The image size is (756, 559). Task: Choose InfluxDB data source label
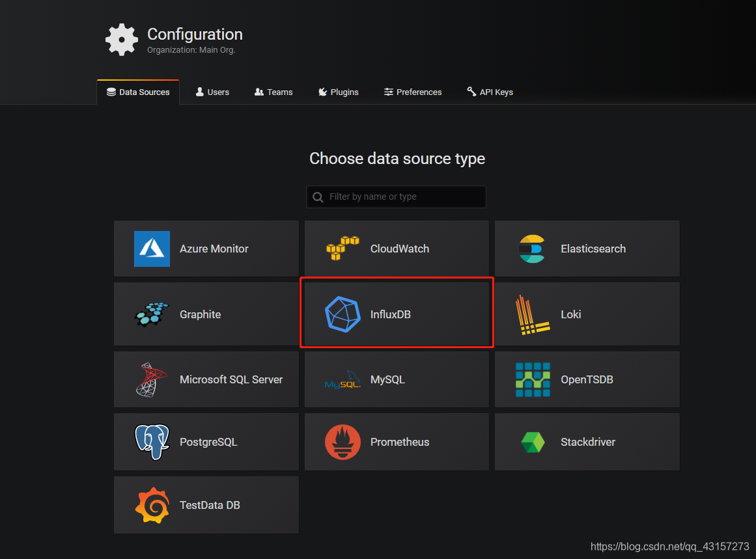coord(391,314)
